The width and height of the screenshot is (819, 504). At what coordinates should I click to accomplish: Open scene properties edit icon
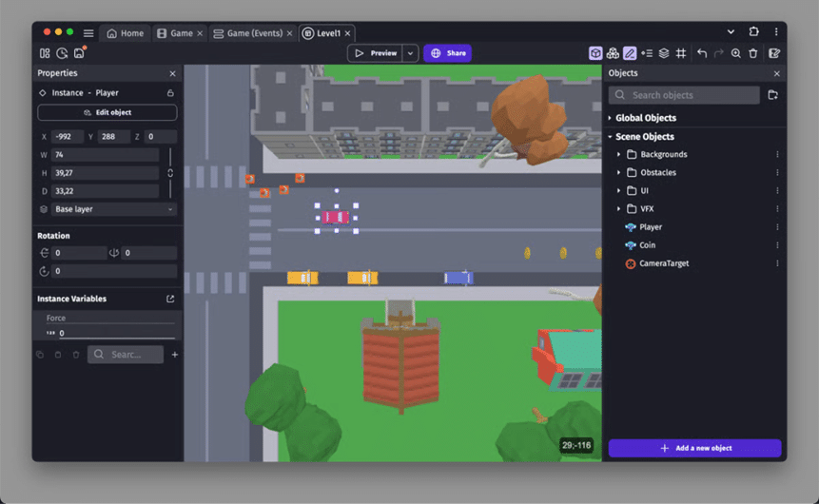click(x=774, y=53)
